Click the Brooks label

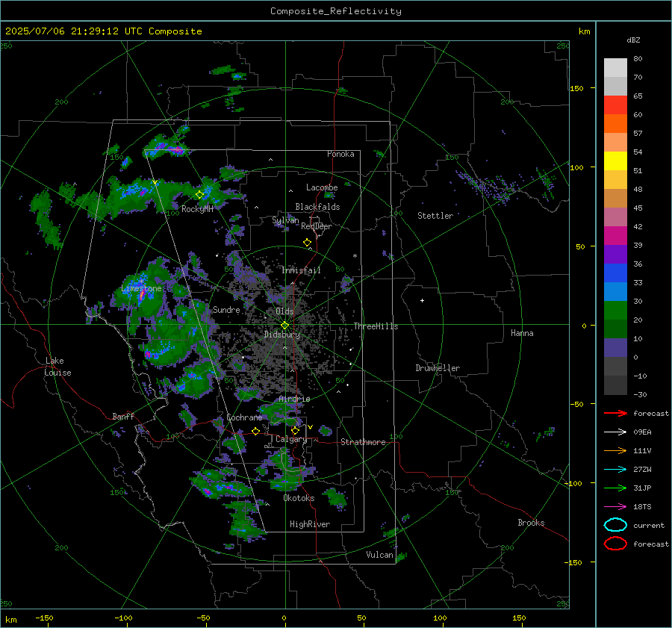(x=531, y=523)
